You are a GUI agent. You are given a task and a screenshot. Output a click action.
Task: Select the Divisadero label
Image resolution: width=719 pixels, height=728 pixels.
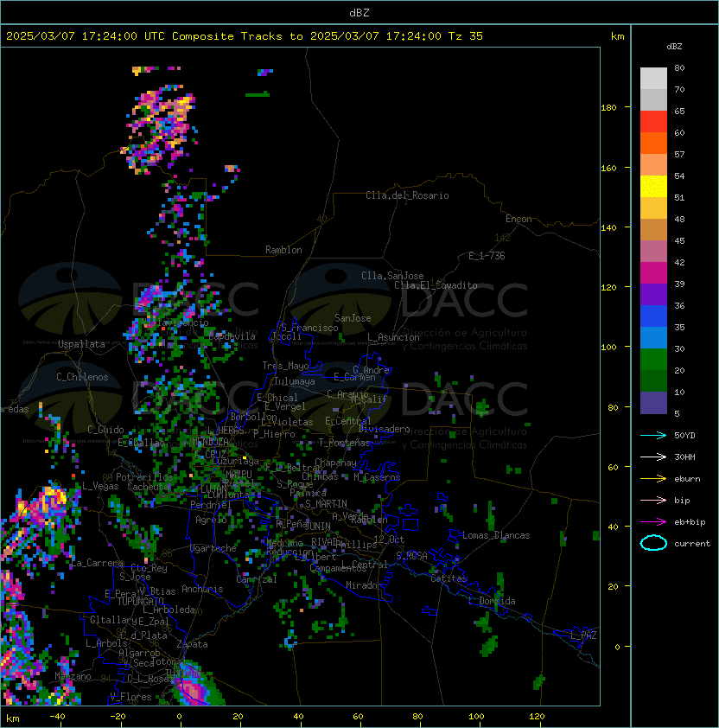384,429
